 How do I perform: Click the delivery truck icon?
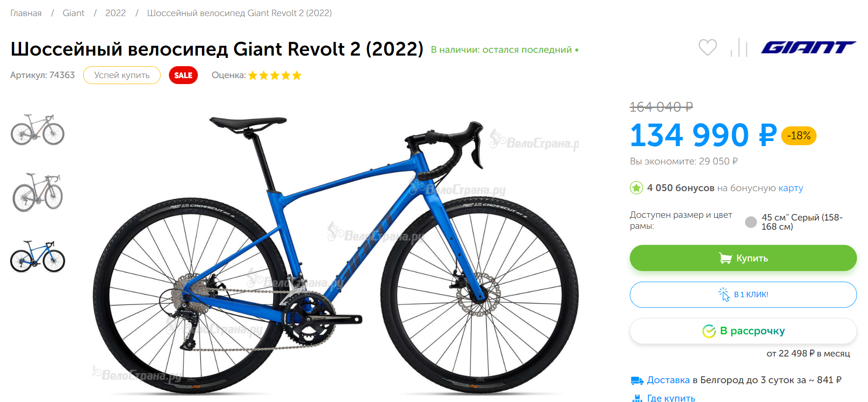[x=637, y=380]
